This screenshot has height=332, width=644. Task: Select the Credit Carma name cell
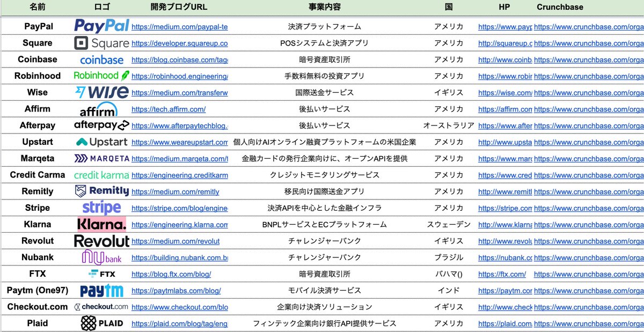coord(38,174)
